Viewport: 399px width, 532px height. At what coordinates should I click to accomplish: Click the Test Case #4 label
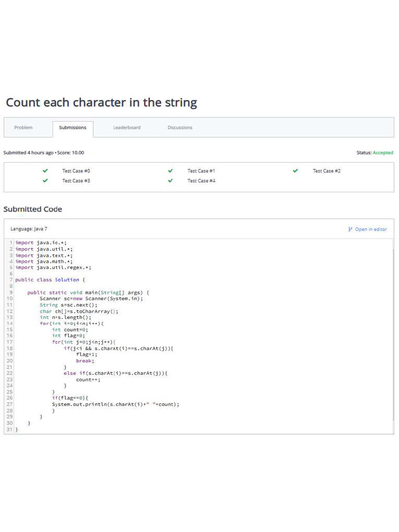point(201,181)
